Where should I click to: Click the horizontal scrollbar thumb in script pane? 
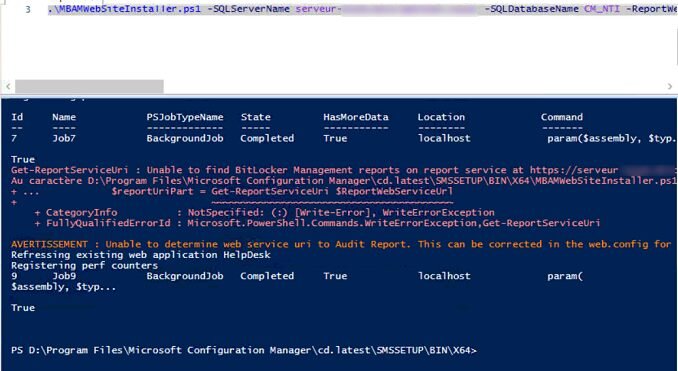click(89, 86)
